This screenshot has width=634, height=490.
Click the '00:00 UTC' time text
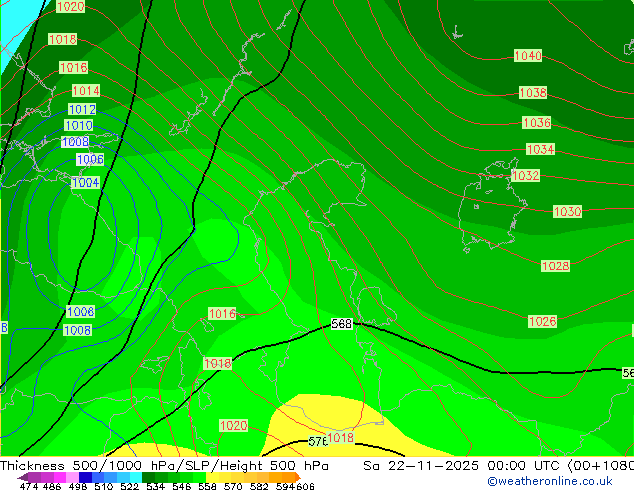tap(525, 466)
